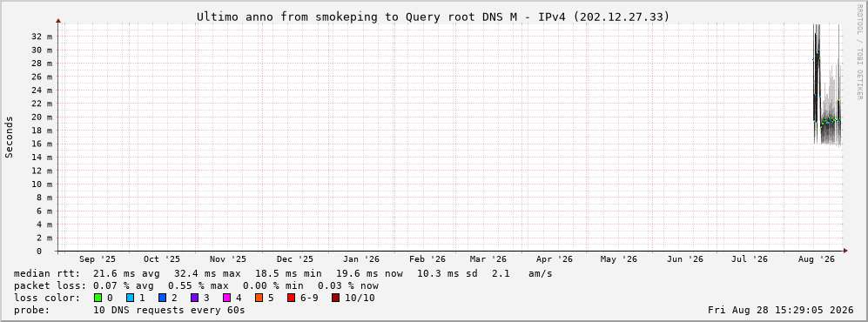This screenshot has width=868, height=322.
Task: Click the dark red 10/10 loss swatch
Action: [335, 298]
